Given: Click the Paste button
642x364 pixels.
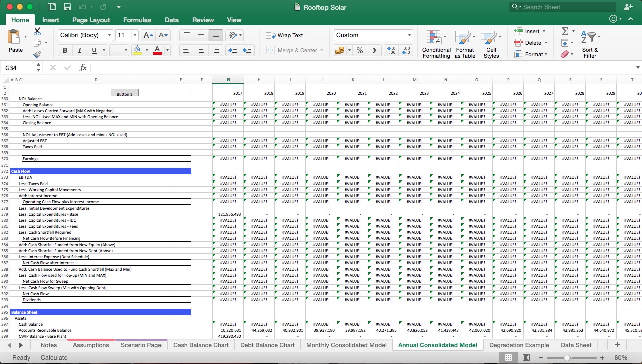Looking at the screenshot, I should pyautogui.click(x=15, y=43).
